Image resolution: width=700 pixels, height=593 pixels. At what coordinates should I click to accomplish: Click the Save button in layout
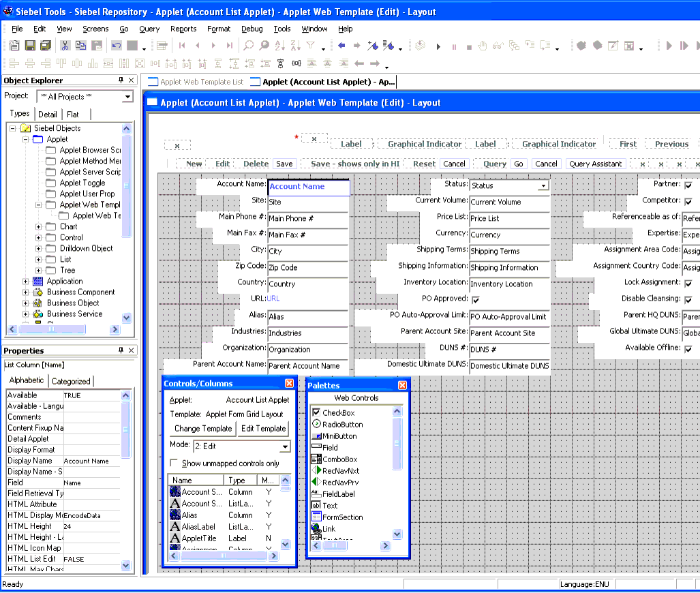(284, 164)
